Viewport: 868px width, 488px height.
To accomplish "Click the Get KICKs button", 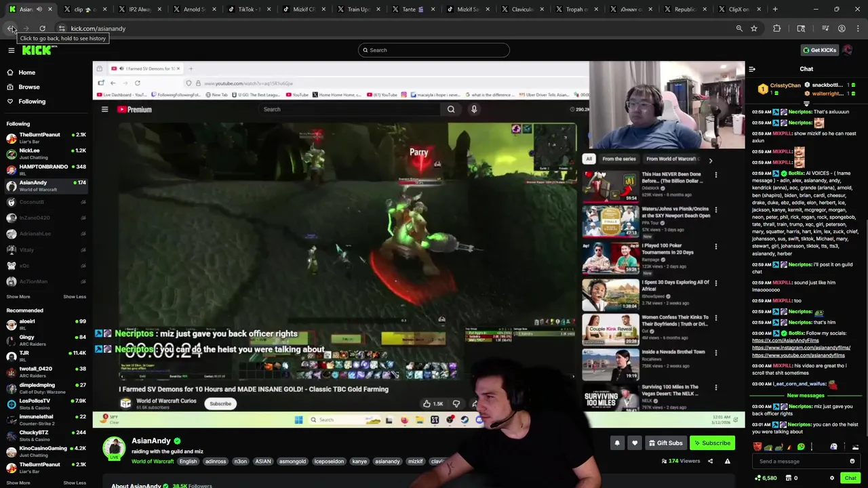I will click(819, 50).
